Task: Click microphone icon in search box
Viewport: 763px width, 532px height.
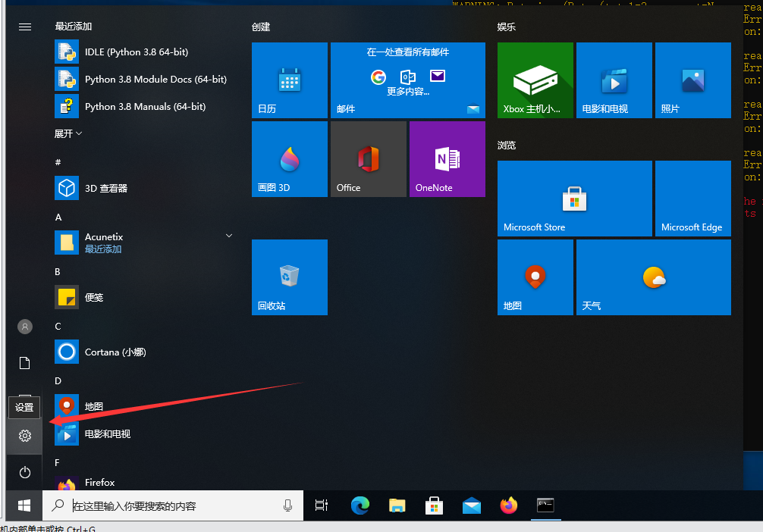Action: point(288,505)
